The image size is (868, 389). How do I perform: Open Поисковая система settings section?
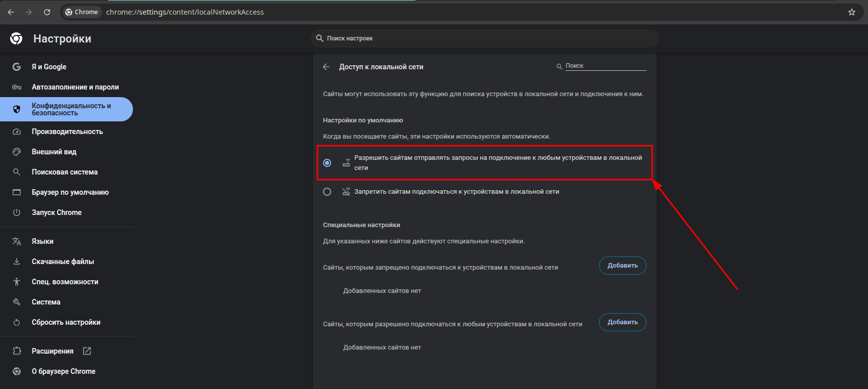(x=65, y=172)
